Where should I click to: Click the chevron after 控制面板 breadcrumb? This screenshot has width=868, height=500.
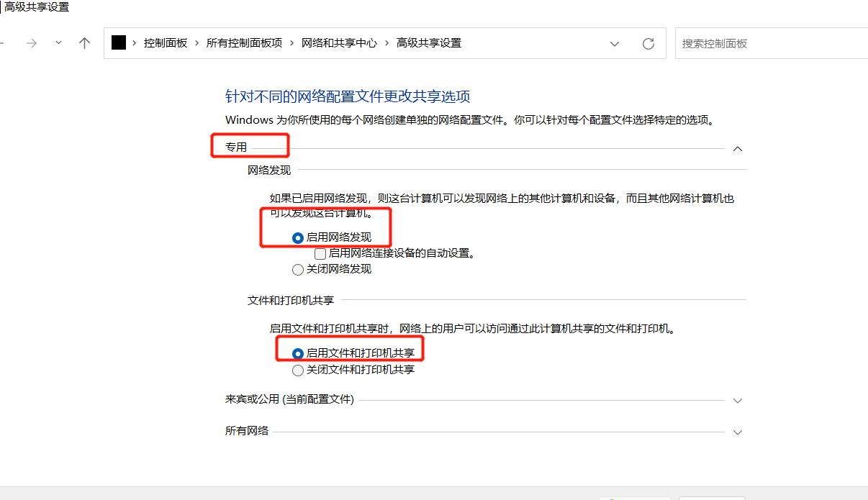pos(196,43)
